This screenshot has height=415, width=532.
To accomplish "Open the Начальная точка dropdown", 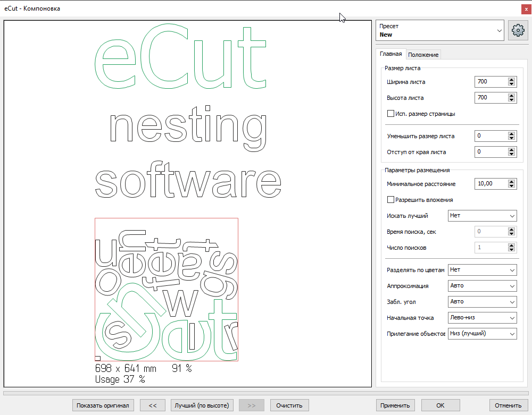I will coord(482,317).
